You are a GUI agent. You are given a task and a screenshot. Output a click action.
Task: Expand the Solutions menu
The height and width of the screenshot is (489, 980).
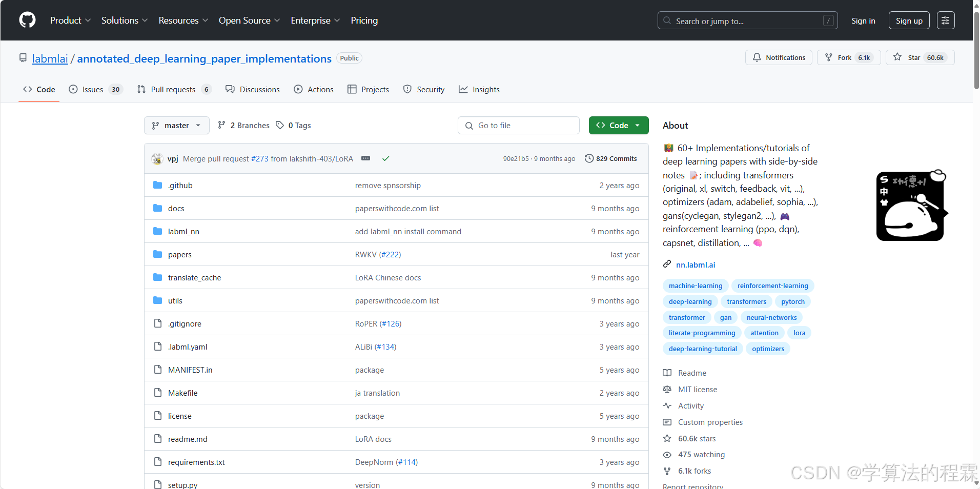point(125,21)
